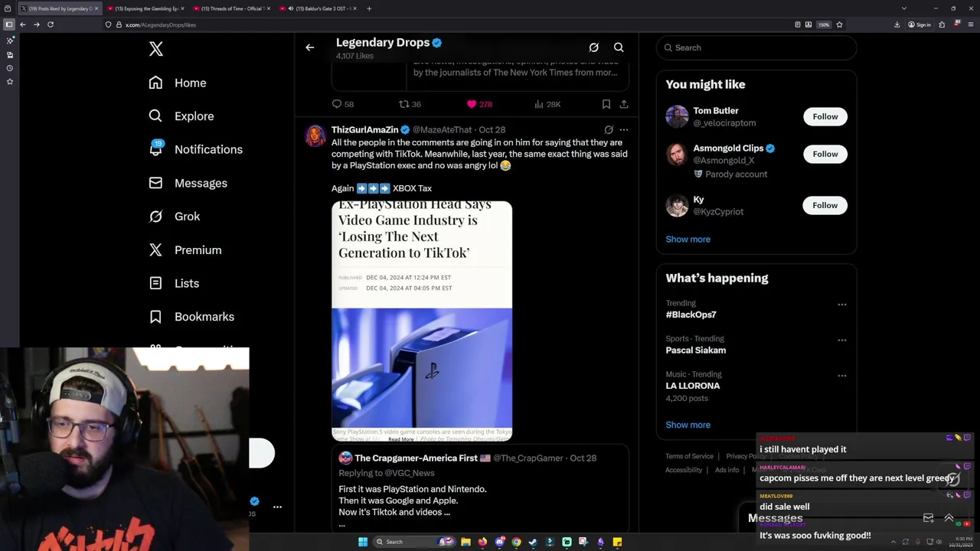Open account menu three dots at bottom left
This screenshot has height=551, width=980.
277,507
